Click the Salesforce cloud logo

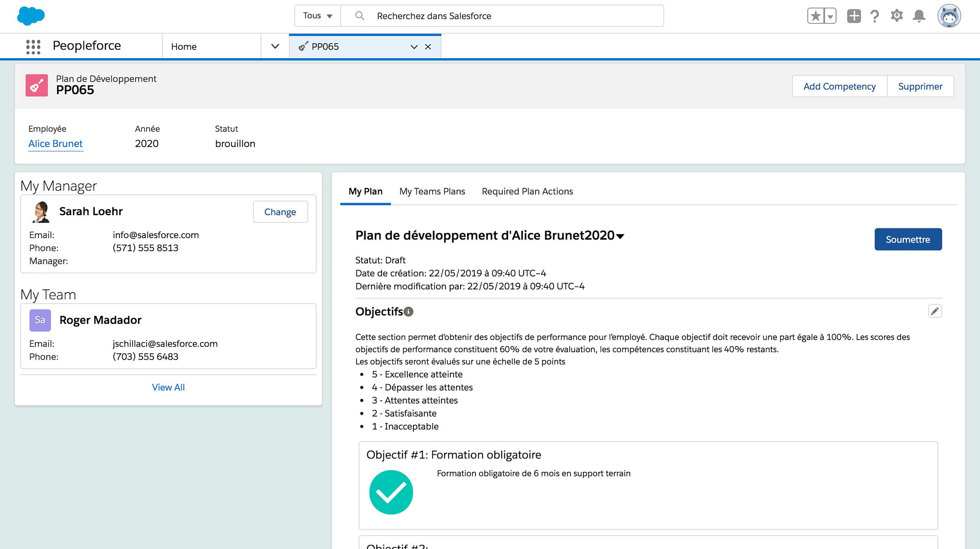pyautogui.click(x=31, y=16)
